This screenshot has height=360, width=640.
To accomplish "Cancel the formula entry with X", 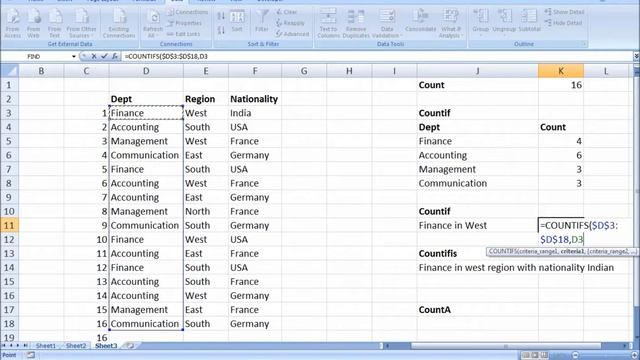I will [94, 56].
